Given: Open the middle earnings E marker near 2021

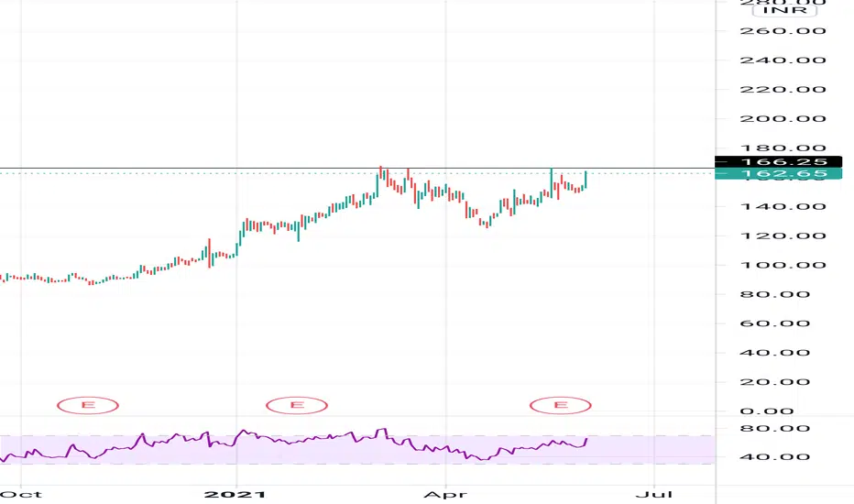Looking at the screenshot, I should (x=297, y=405).
